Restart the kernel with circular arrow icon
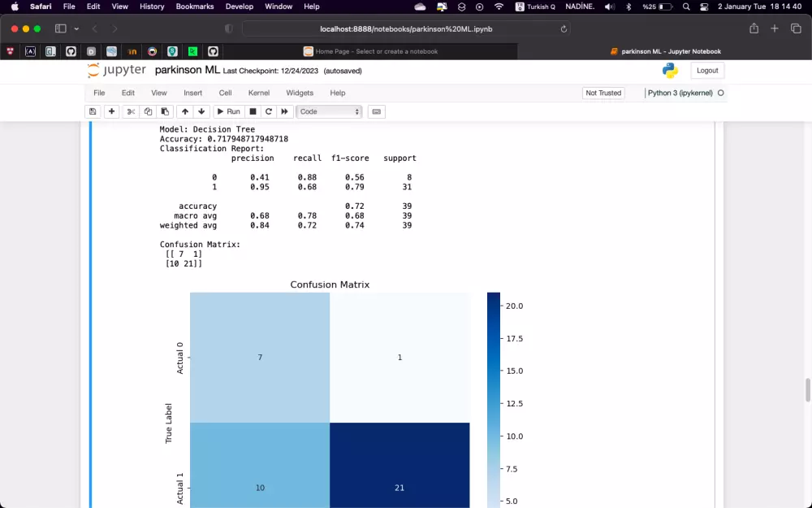The width and height of the screenshot is (812, 508). pos(268,111)
